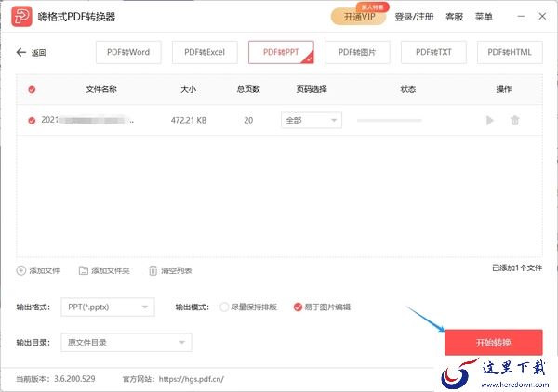The width and height of the screenshot is (558, 392).
Task: Click the 嗨格式PDF转换器 app logo
Action: tap(21, 17)
